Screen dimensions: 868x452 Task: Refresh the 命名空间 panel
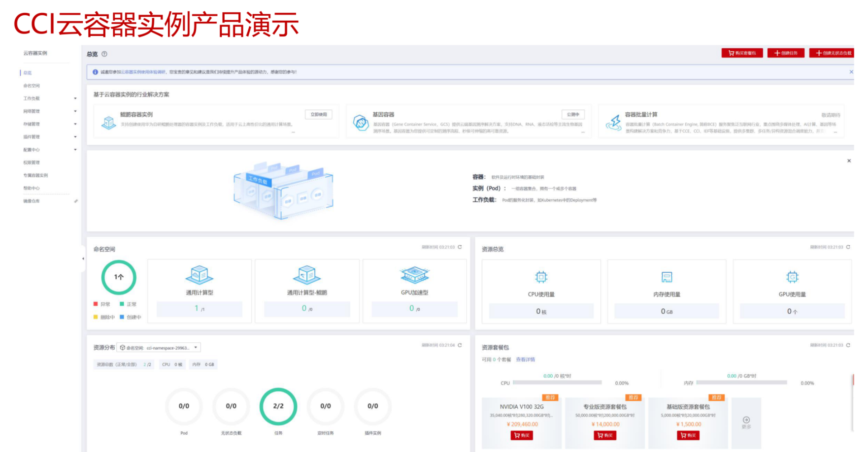(x=460, y=247)
